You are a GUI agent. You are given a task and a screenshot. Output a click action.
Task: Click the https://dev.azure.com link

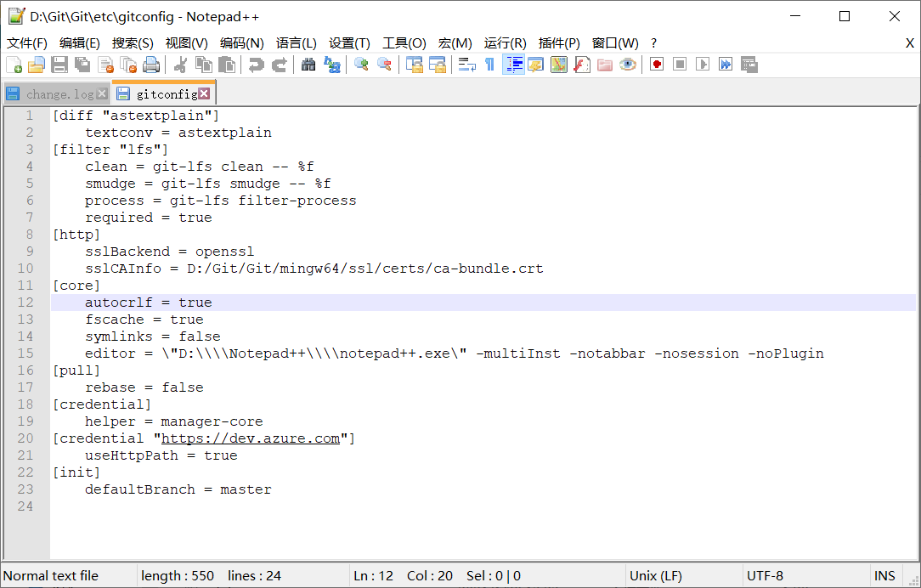point(251,438)
